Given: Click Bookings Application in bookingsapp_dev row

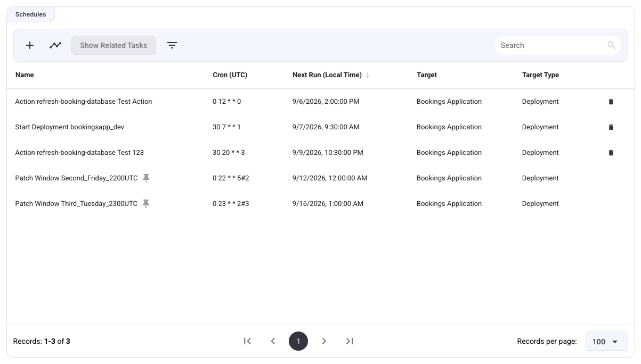Looking at the screenshot, I should 449,127.
